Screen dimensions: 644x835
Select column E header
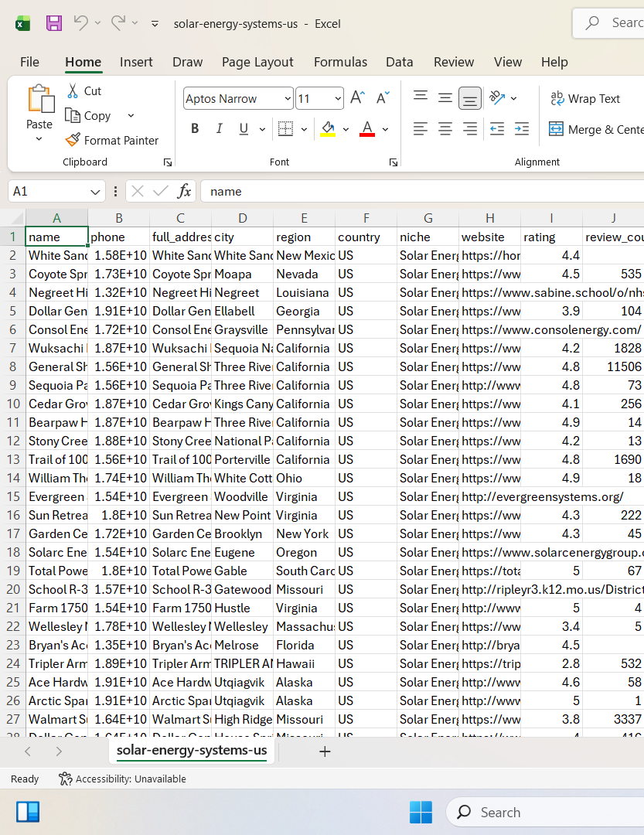[x=304, y=218]
